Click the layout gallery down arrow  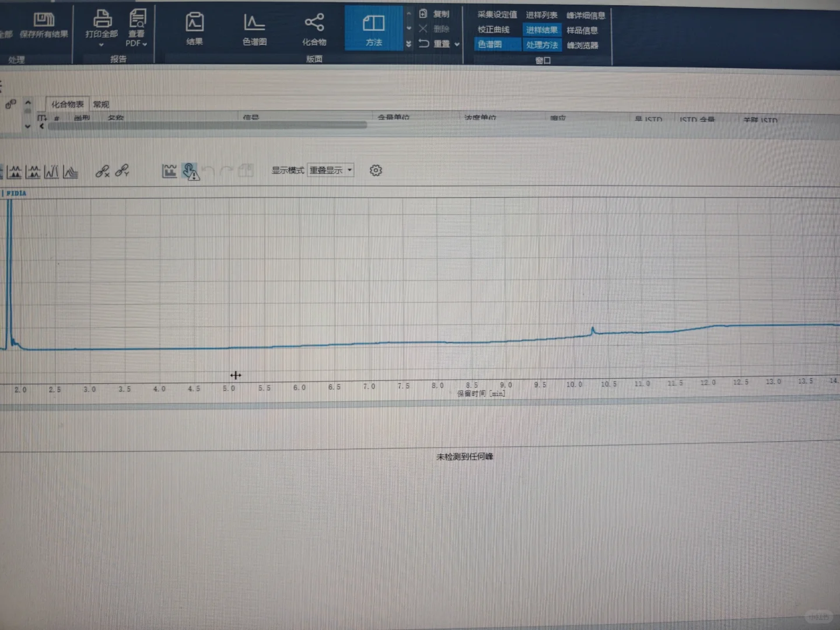pos(408,29)
